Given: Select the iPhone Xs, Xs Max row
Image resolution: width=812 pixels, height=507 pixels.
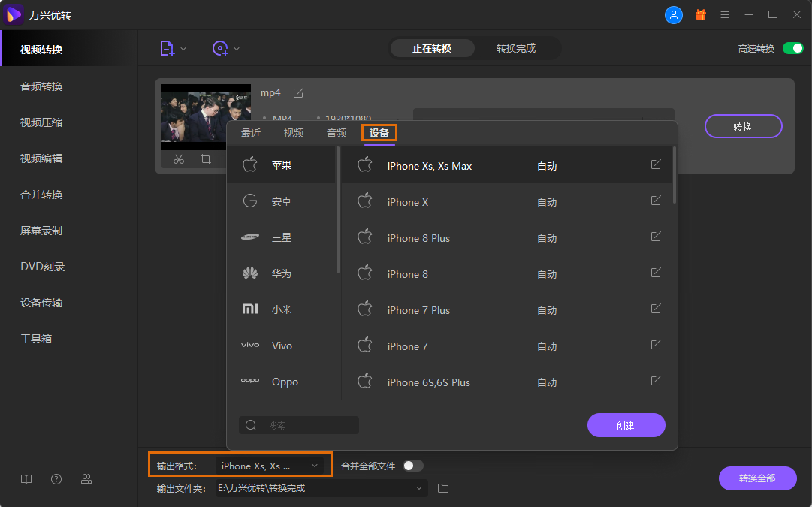Looking at the screenshot, I should coord(508,165).
